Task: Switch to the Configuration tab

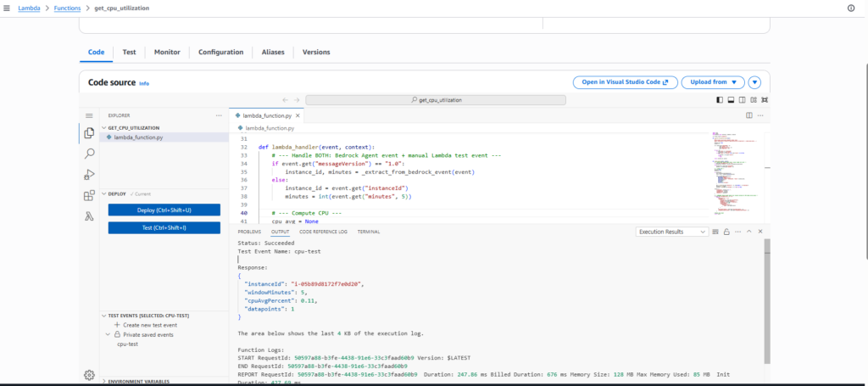Action: 220,52
